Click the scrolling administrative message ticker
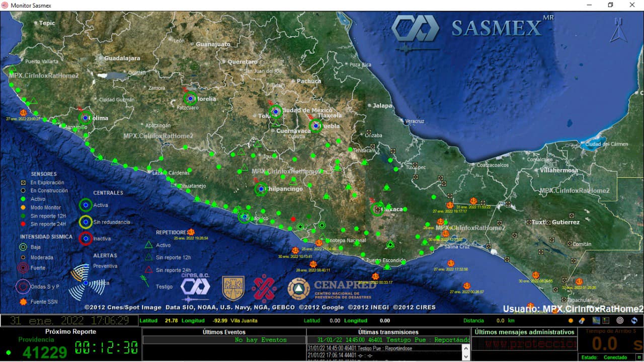 pos(525,344)
